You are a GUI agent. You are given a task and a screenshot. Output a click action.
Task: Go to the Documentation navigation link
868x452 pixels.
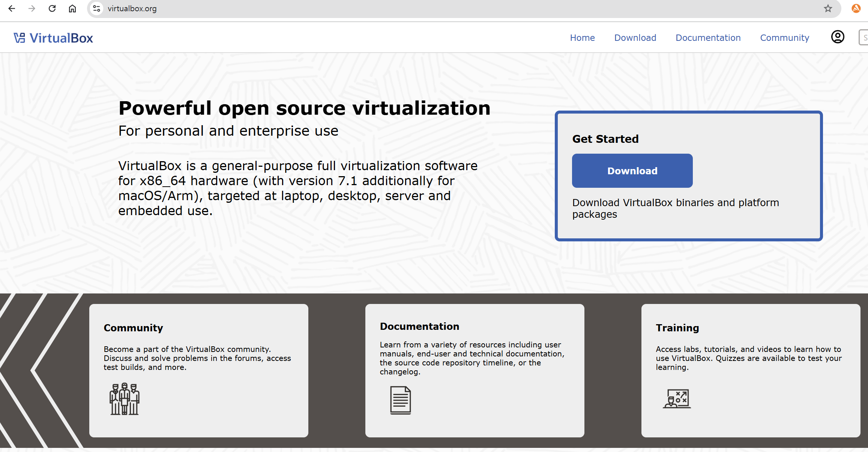[x=708, y=38]
